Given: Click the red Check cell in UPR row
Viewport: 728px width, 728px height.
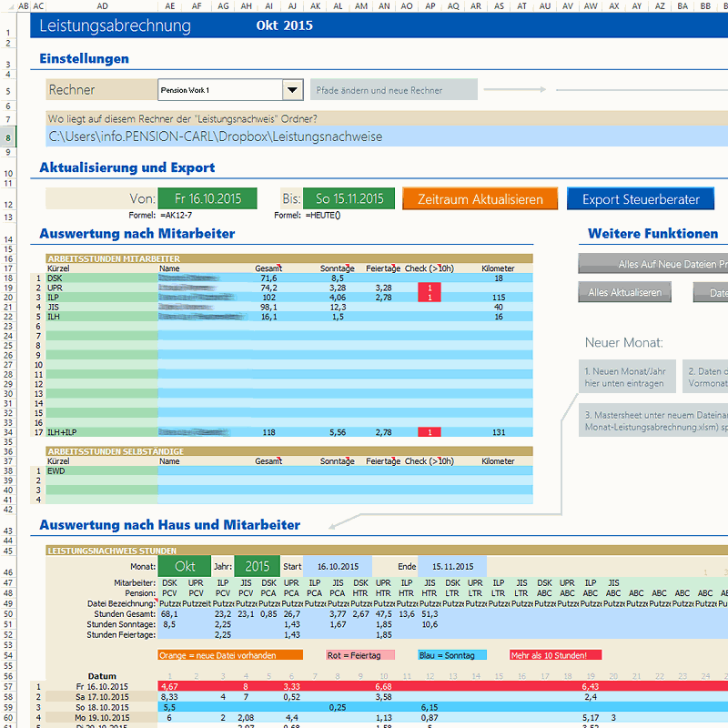Looking at the screenshot, I should tap(429, 288).
